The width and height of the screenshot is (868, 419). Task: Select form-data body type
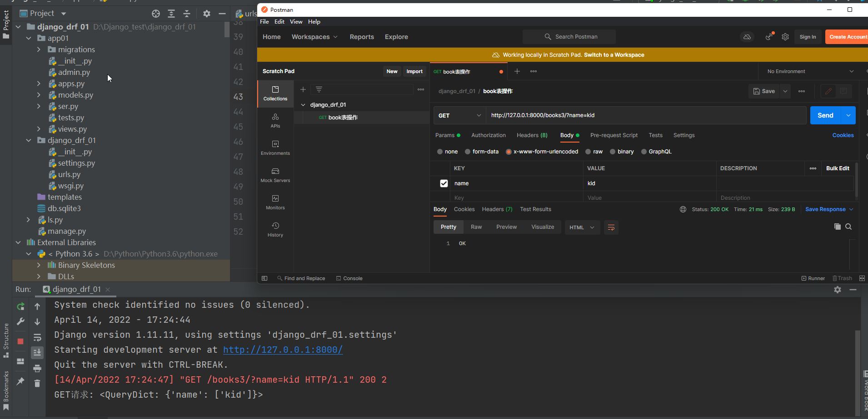(x=468, y=152)
